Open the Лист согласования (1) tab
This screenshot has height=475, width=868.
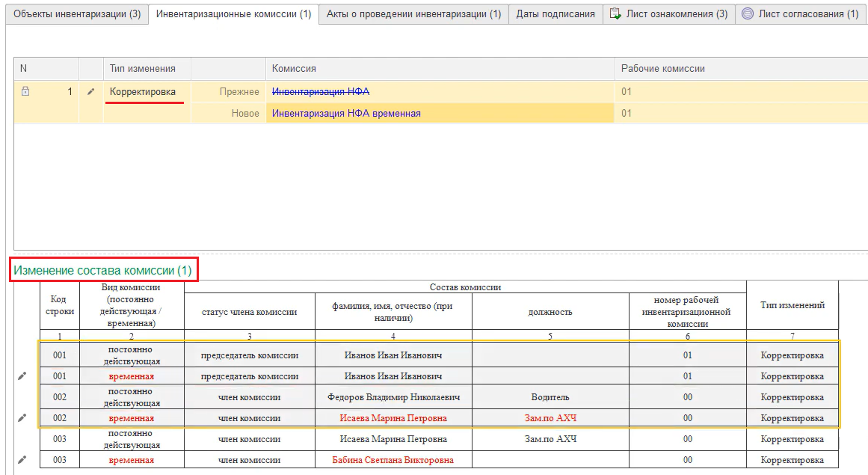(802, 14)
